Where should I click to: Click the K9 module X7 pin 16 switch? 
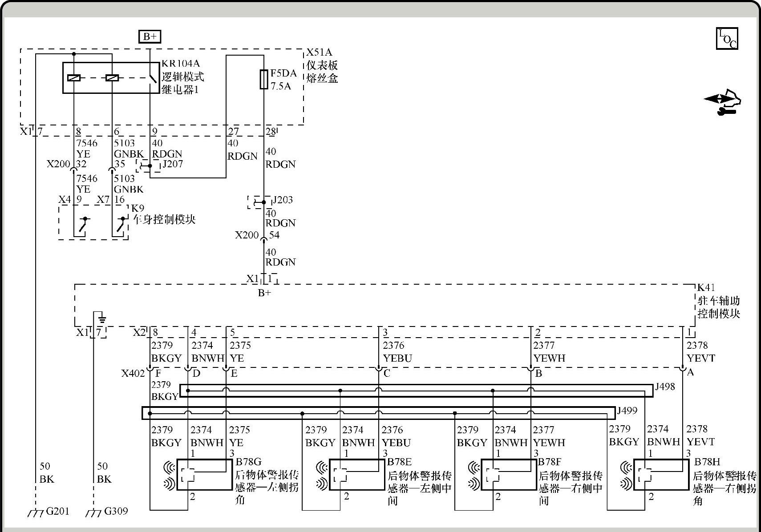point(120,225)
